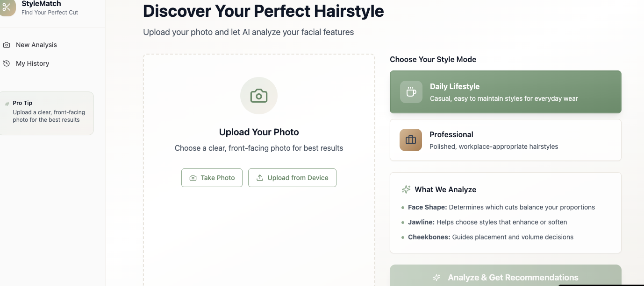
Task: Click the sparkle icon beside What We Analyze
Action: coord(406,189)
